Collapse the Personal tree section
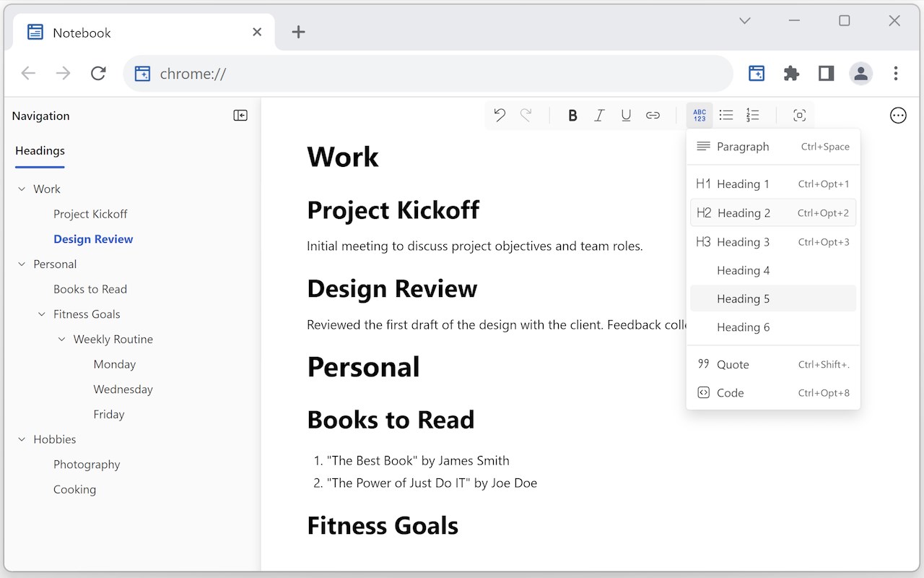 tap(21, 264)
